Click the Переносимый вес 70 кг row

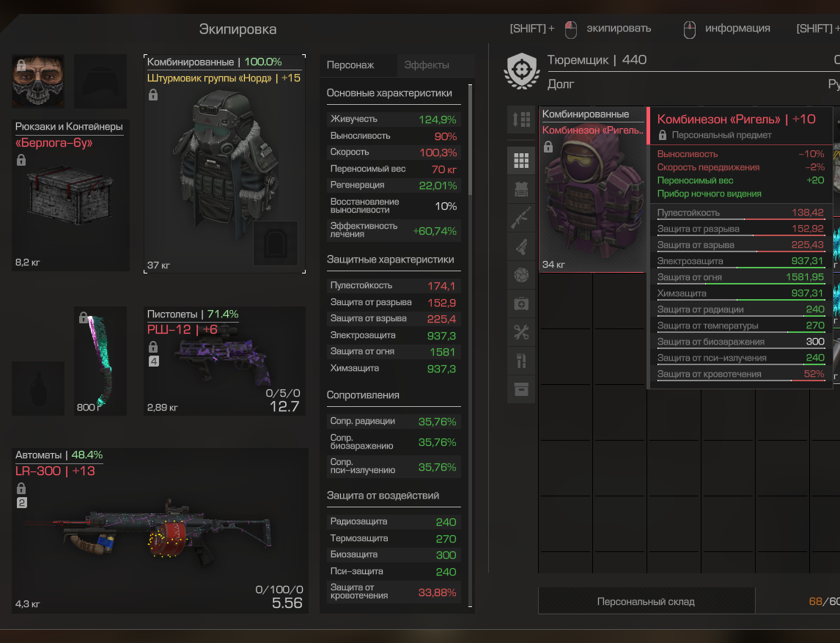point(393,169)
